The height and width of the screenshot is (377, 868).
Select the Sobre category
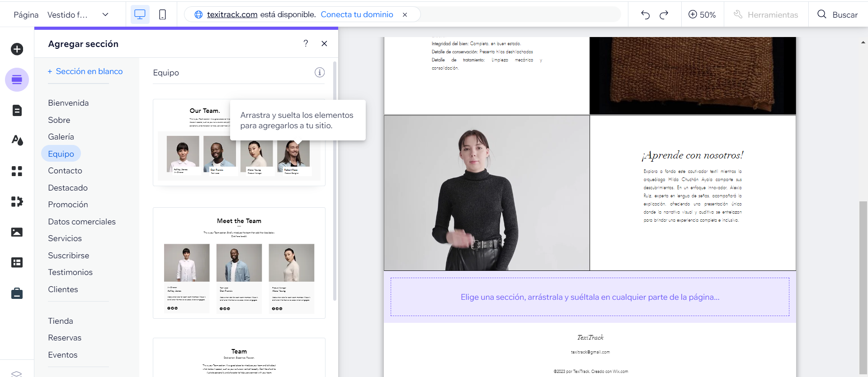pos(59,120)
